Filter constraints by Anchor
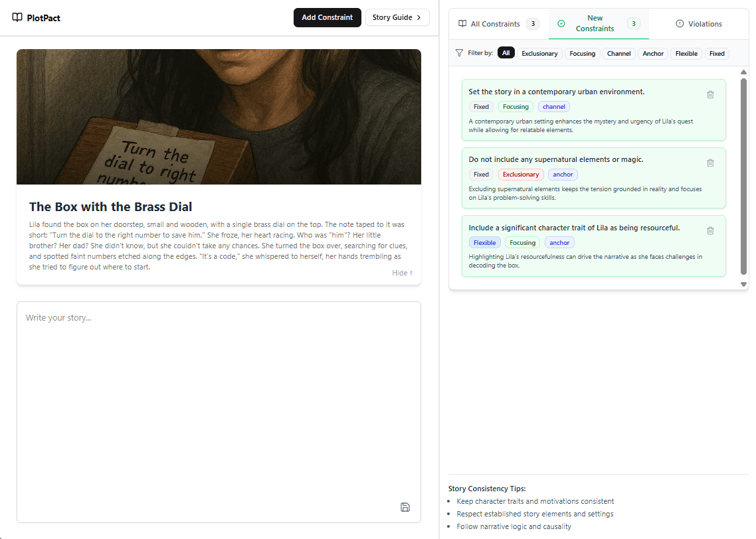 [x=653, y=53]
